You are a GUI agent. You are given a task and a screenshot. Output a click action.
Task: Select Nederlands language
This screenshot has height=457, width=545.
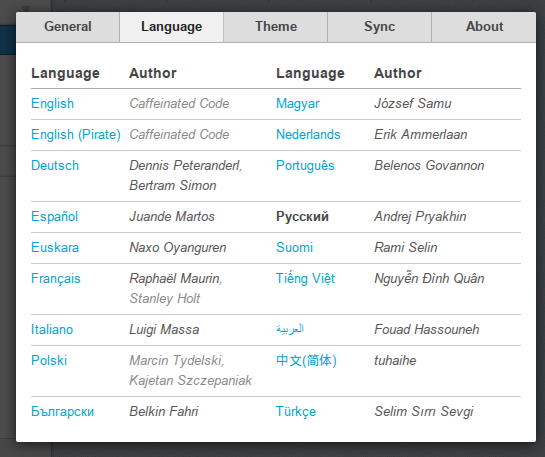tap(308, 134)
